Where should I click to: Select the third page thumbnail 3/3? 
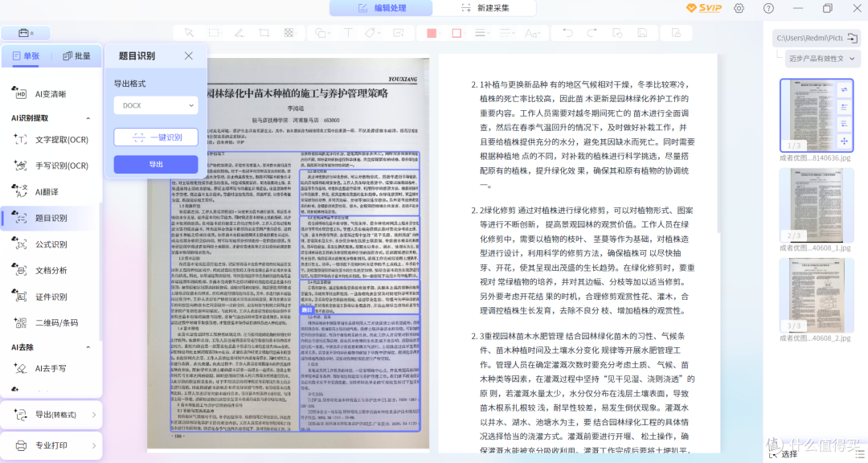coord(817,295)
